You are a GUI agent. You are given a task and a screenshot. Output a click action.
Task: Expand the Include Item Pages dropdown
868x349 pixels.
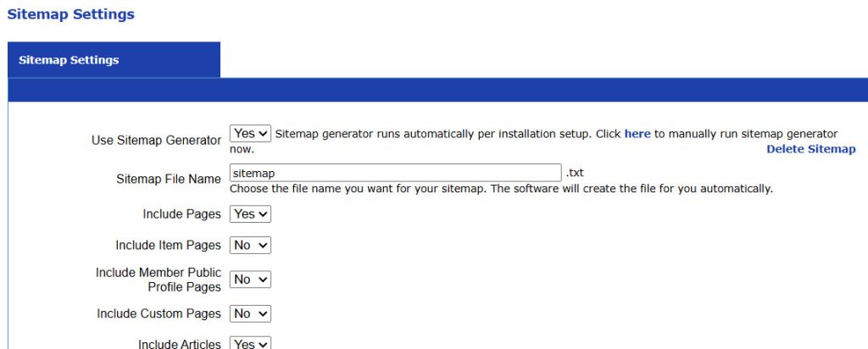[x=250, y=245]
